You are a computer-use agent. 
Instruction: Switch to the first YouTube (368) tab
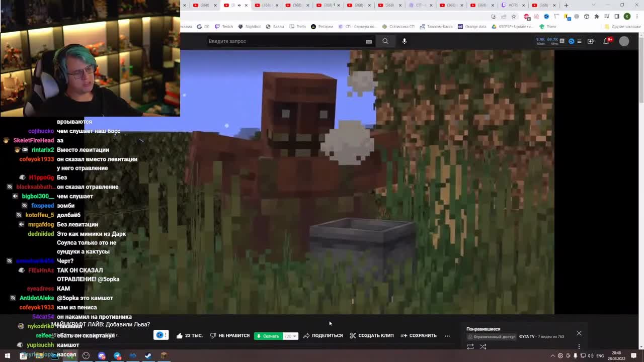[x=205, y=5]
